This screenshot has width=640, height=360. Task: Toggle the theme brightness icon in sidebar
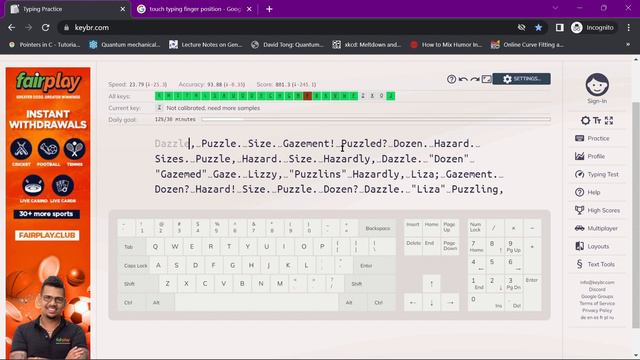(x=585, y=120)
